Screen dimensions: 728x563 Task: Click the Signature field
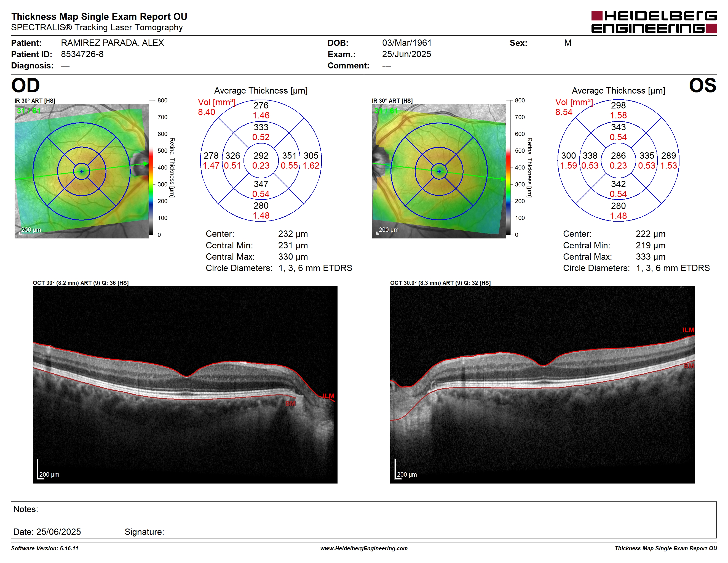click(144, 532)
